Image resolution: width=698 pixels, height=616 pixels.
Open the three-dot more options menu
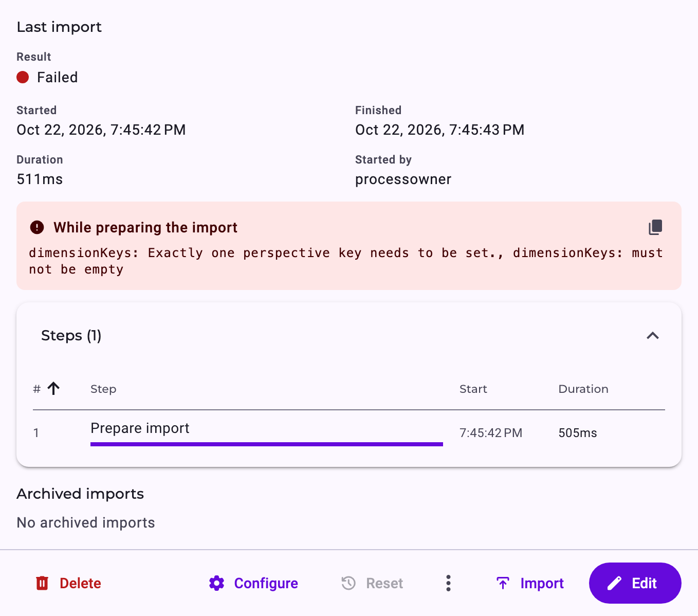[x=449, y=583]
